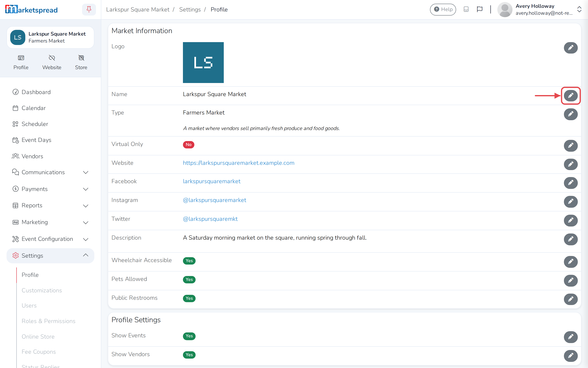Viewport: 588px width, 368px height.
Task: Click the Settings breadcrumb
Action: pos(190,9)
